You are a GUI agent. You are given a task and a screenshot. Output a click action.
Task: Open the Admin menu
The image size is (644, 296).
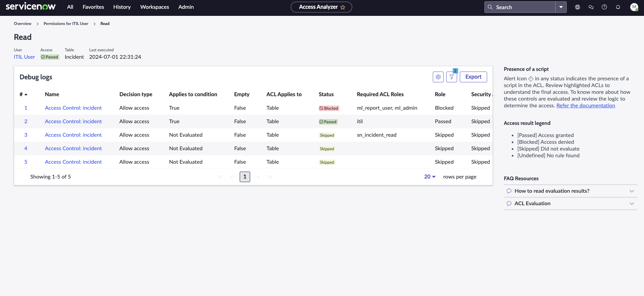(x=186, y=7)
